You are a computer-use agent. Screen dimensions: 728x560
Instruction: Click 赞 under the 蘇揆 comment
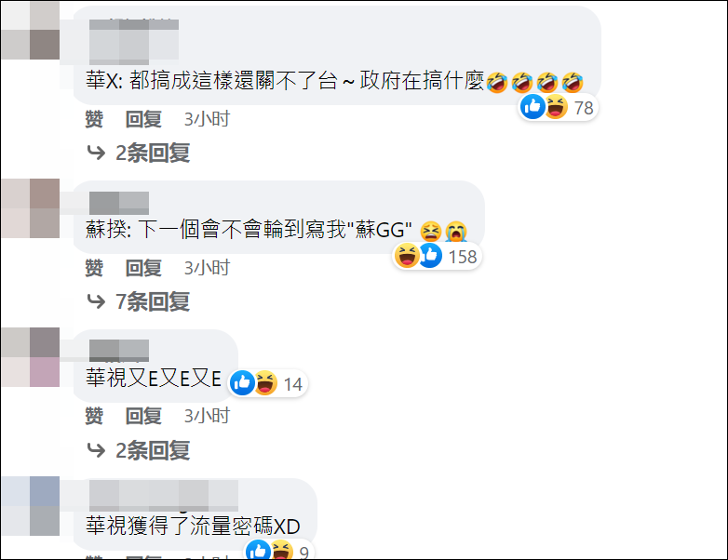pyautogui.click(x=94, y=268)
